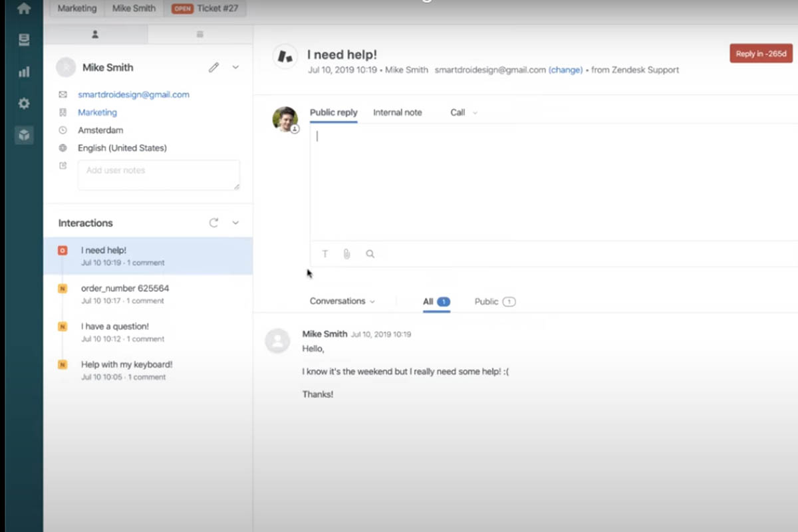Click the notes icon beside user notes field
Viewport: 798px width, 532px height.
[x=63, y=166]
